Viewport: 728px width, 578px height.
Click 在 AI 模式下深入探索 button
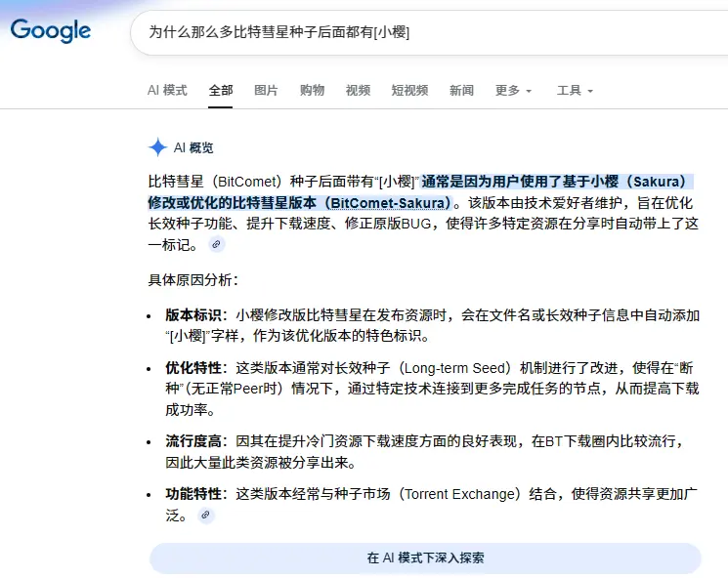(425, 558)
